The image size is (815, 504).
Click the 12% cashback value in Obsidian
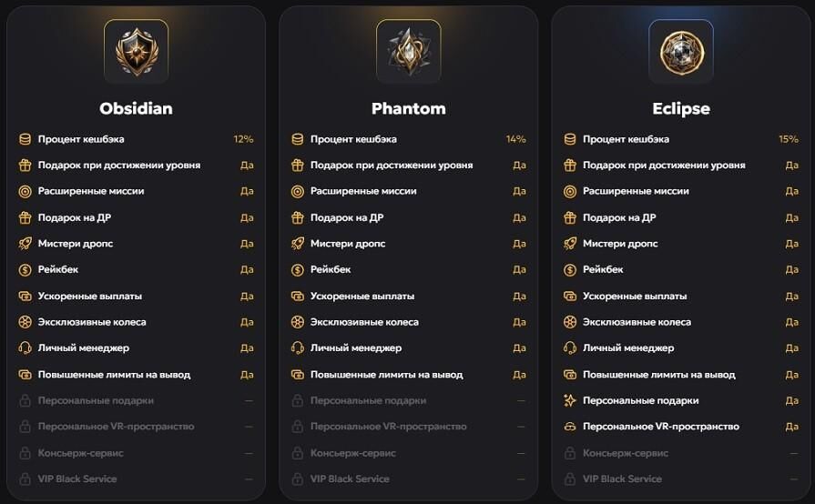coord(243,139)
